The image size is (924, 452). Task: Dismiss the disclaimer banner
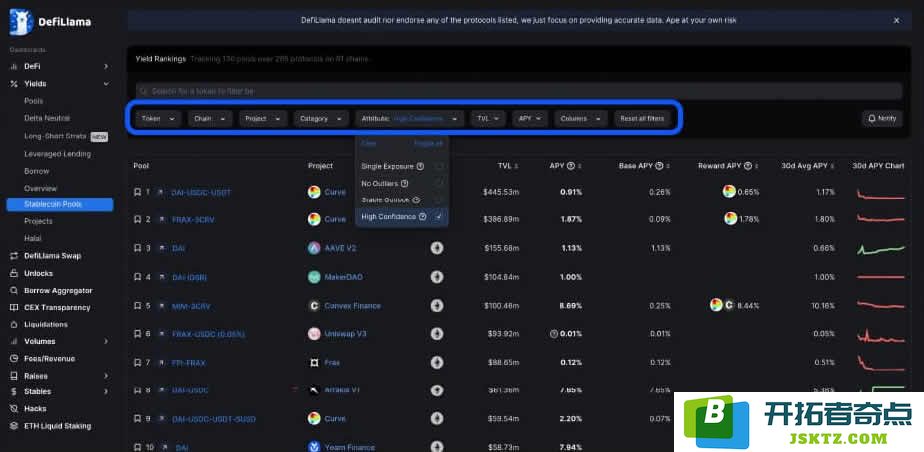tap(896, 20)
